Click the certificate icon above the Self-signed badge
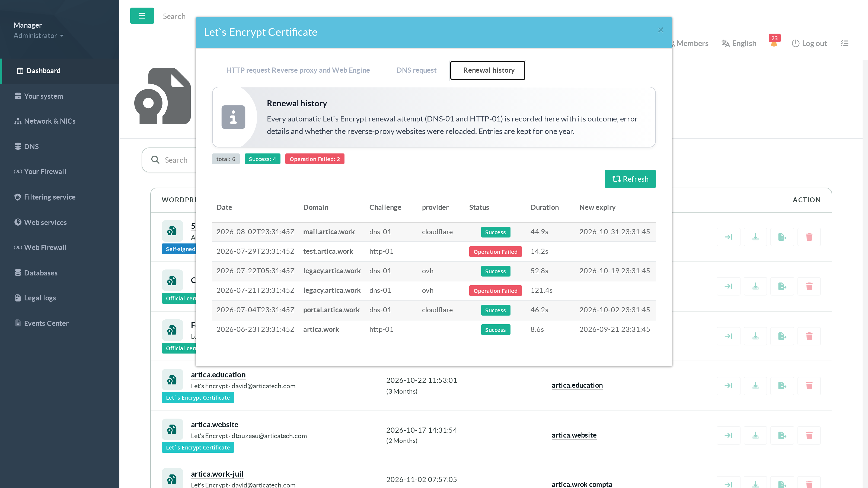 pyautogui.click(x=172, y=231)
